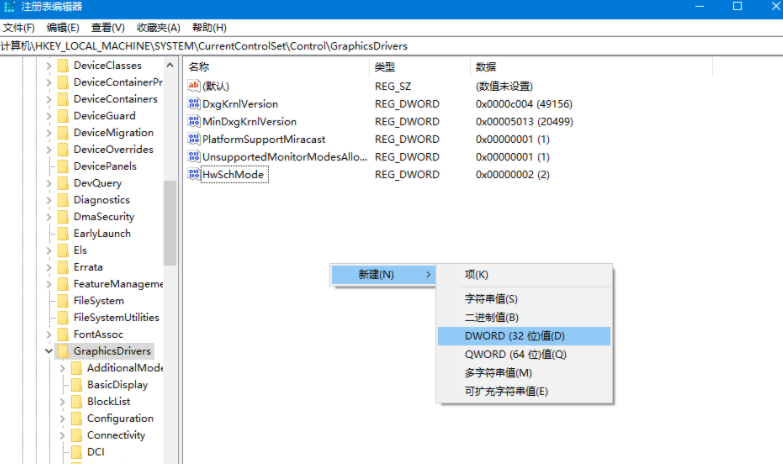Choose QWORD (64 位)值(Q) from submenu
Screen dimensions: 783x464
pyautogui.click(x=524, y=355)
